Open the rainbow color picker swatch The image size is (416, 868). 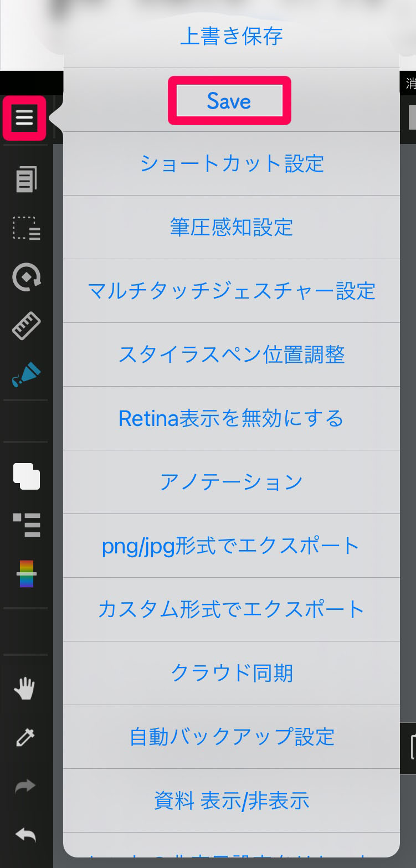26,573
